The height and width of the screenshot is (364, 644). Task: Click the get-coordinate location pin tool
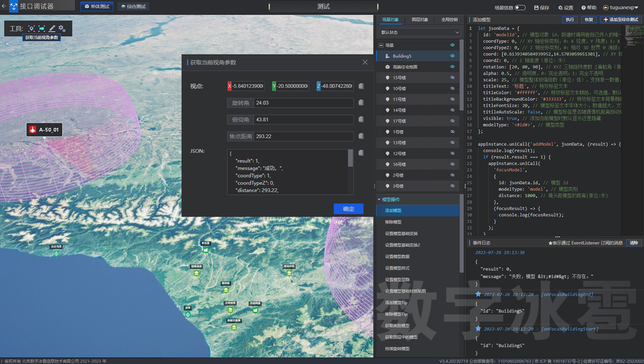point(31,29)
